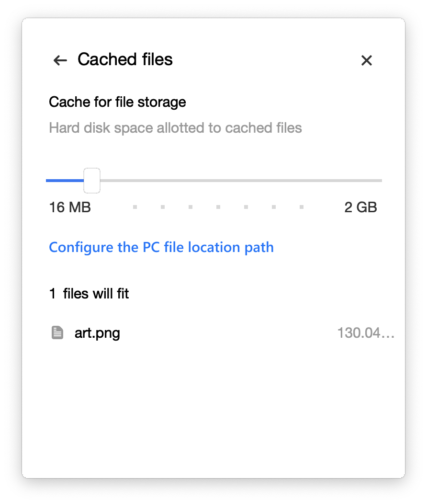The height and width of the screenshot is (504, 427).
Task: Select the fifth tick mark under slider
Action: (246, 207)
